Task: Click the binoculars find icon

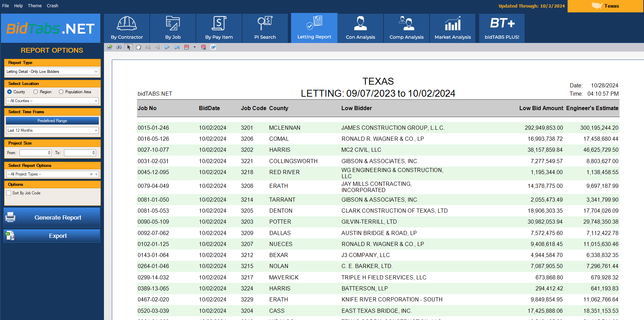Action: pyautogui.click(x=119, y=47)
